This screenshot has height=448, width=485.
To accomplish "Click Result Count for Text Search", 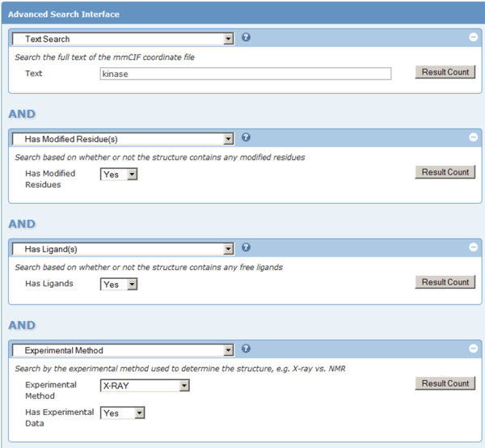I will tap(445, 72).
